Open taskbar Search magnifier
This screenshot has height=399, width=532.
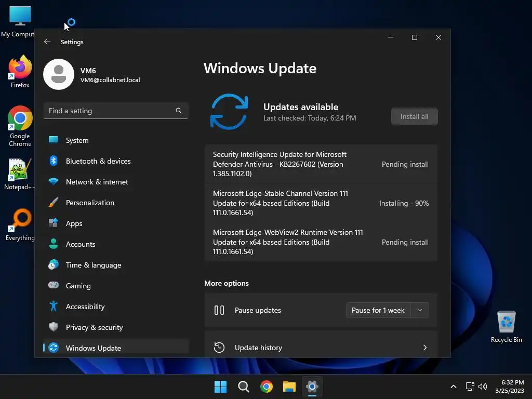click(x=244, y=387)
